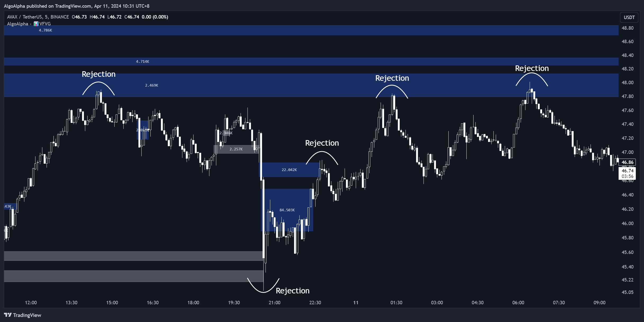Viewport: 644px width, 322px height.
Task: Click the last price tag 46.74
Action: 627,171
